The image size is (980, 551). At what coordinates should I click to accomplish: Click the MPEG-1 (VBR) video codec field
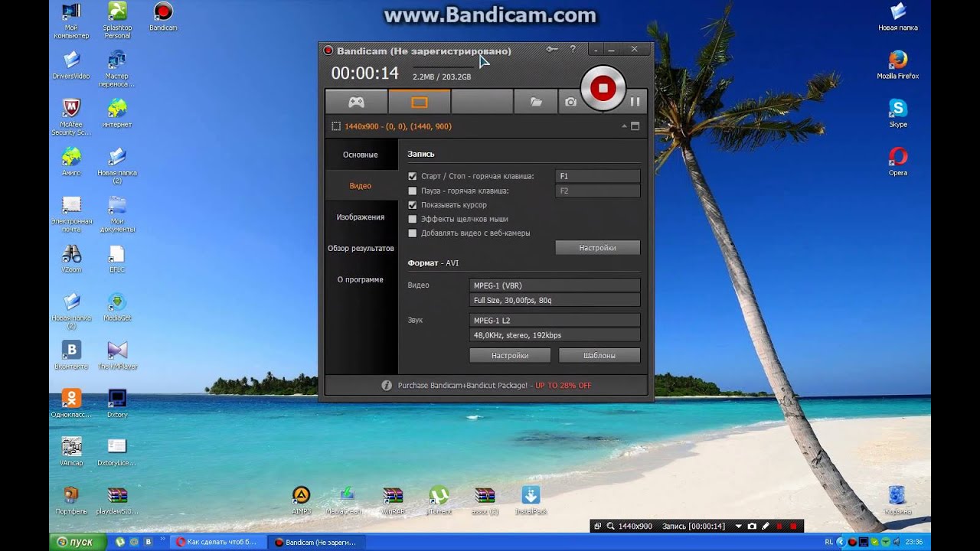click(554, 285)
